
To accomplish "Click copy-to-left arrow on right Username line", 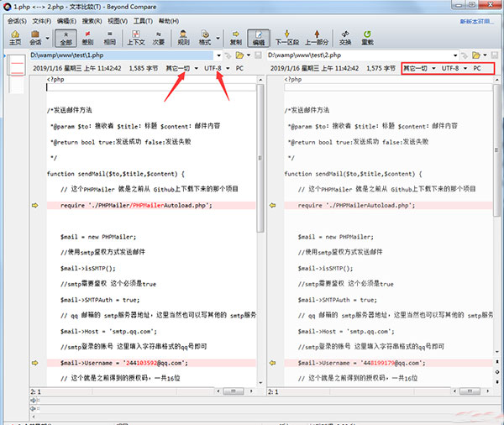I will (272, 363).
